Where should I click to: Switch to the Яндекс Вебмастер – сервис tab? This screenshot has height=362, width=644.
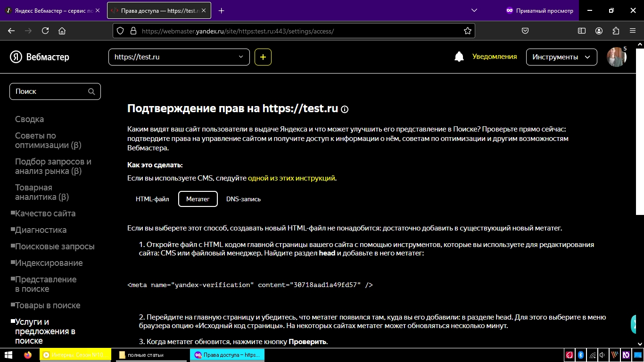point(53,10)
